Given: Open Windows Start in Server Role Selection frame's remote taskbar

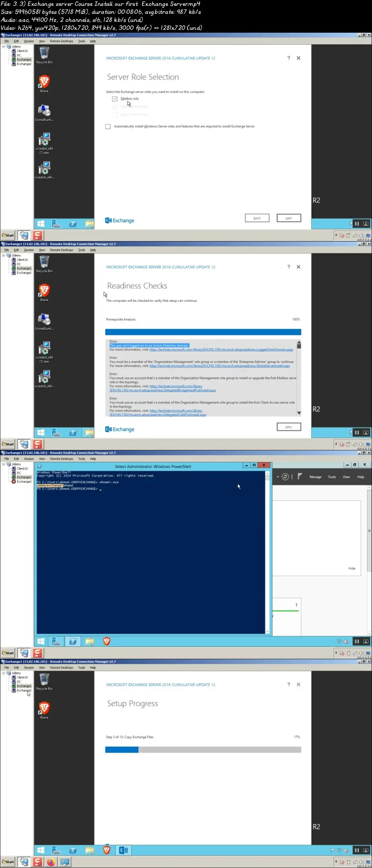Looking at the screenshot, I should (x=41, y=224).
